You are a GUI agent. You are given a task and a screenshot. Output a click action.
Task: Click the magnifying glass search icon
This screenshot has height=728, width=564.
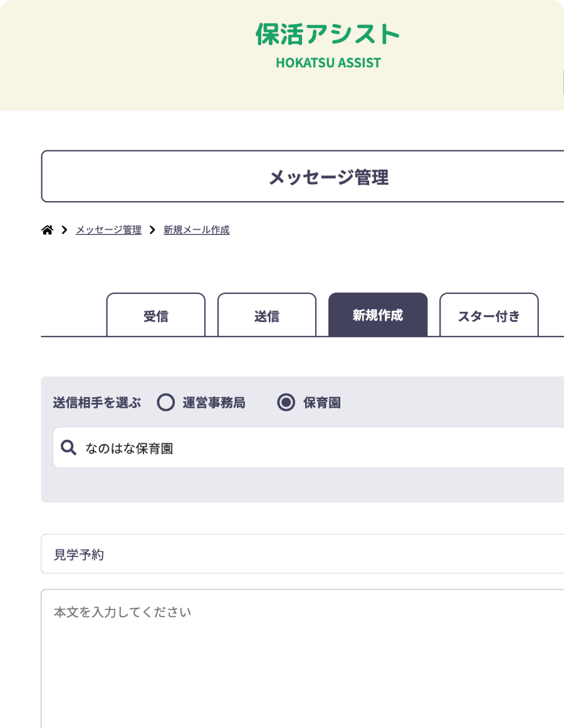pos(68,447)
